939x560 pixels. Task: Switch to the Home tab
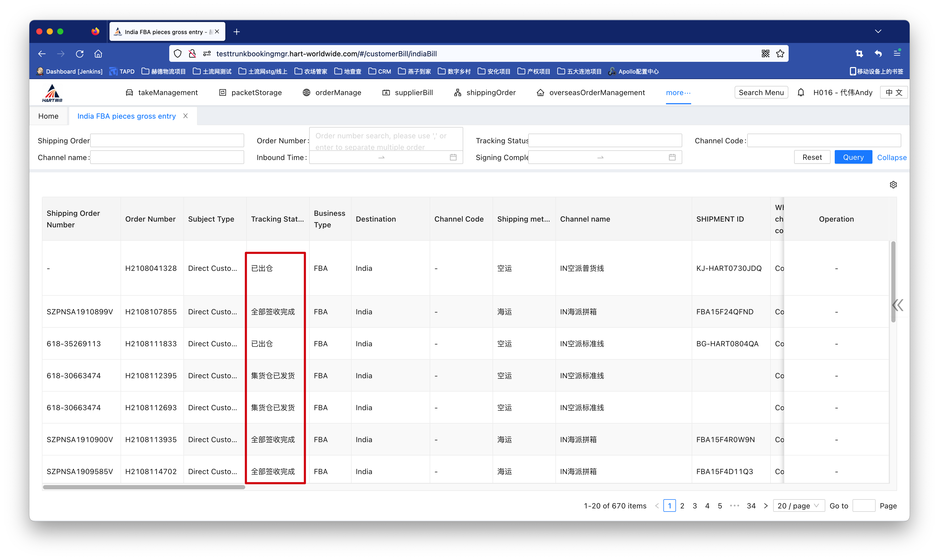point(48,116)
